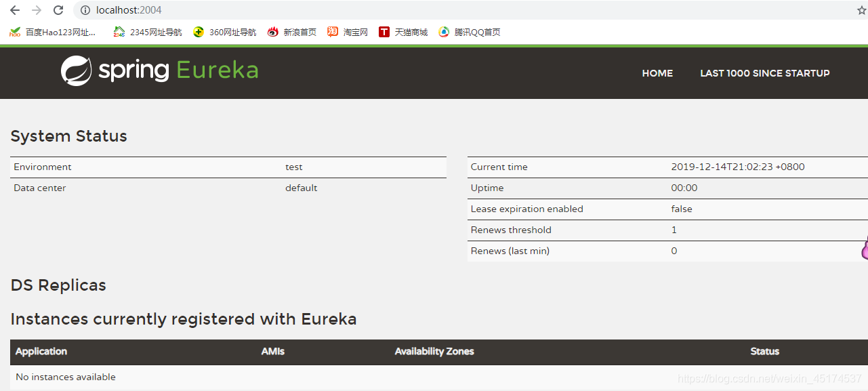Open the 360网址导航 bookmark
The width and height of the screenshot is (868, 391).
(x=225, y=32)
